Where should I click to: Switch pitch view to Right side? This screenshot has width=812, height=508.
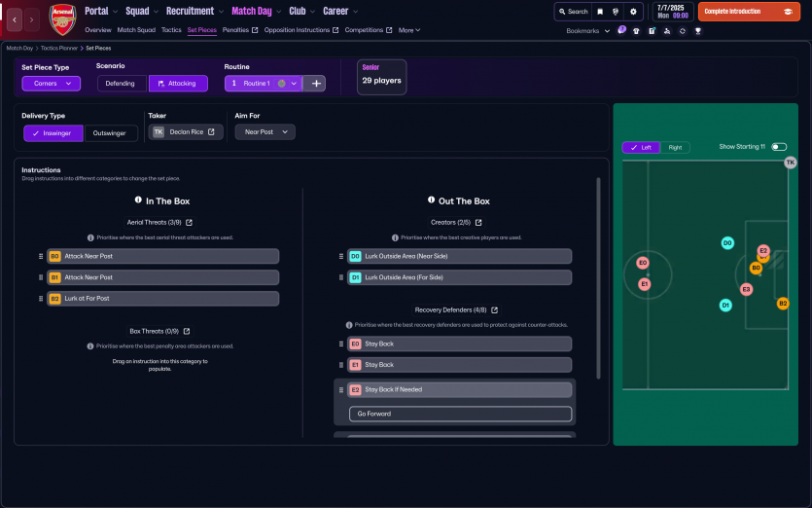point(675,148)
